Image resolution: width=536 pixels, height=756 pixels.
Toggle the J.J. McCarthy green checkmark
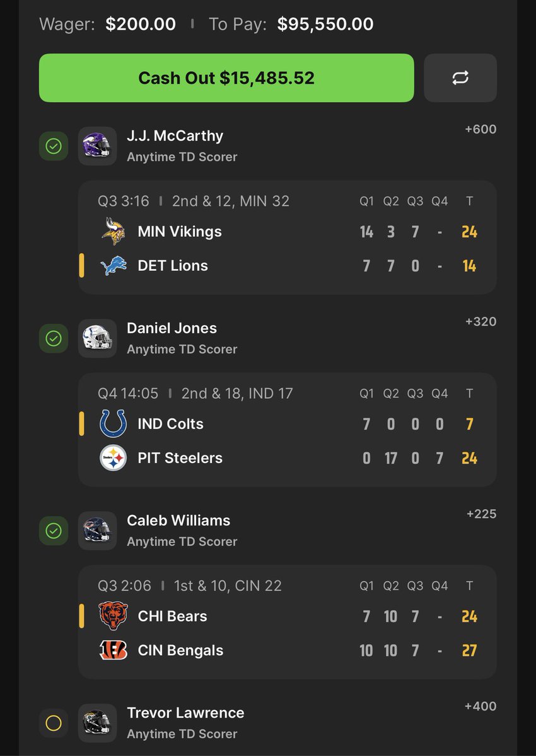coord(54,146)
